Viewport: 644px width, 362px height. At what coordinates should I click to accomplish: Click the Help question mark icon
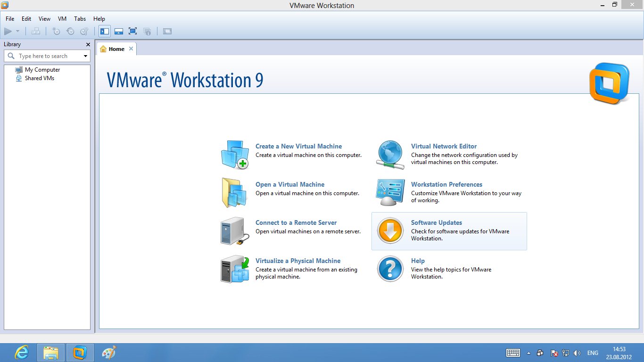(x=390, y=269)
